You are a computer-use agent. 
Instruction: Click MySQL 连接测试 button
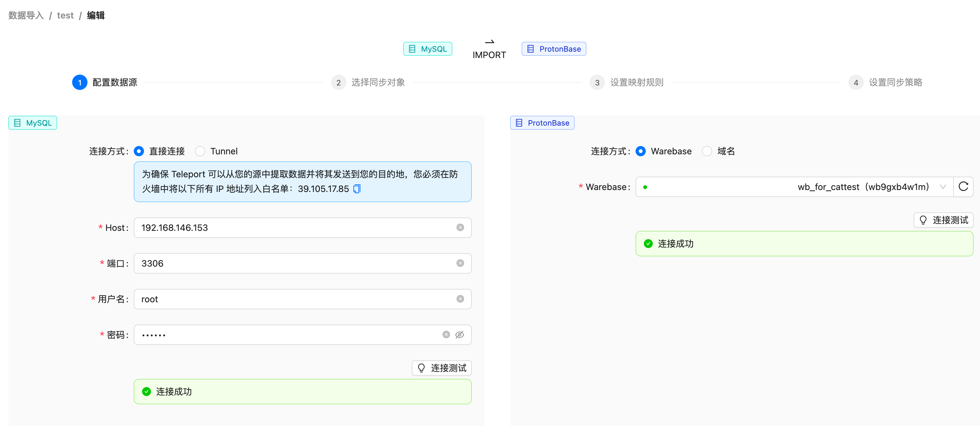coord(442,368)
